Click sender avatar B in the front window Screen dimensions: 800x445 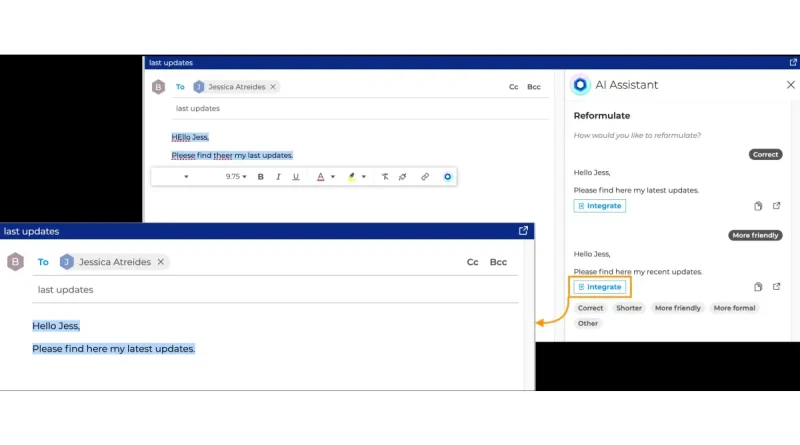(15, 262)
